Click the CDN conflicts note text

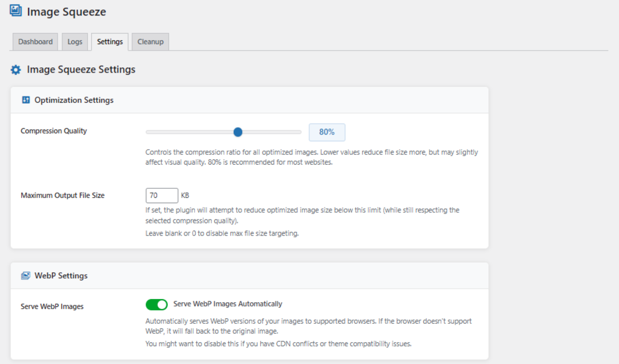pyautogui.click(x=279, y=344)
